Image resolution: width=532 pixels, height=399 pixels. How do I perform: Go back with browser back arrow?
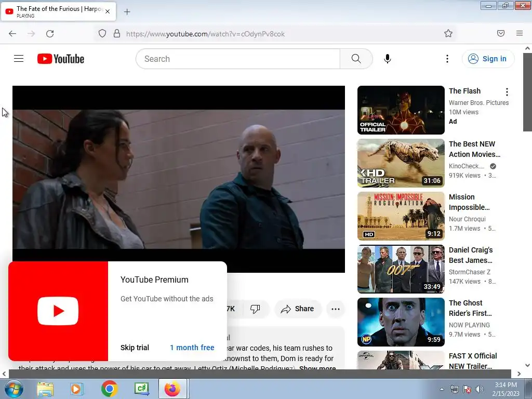[12, 34]
